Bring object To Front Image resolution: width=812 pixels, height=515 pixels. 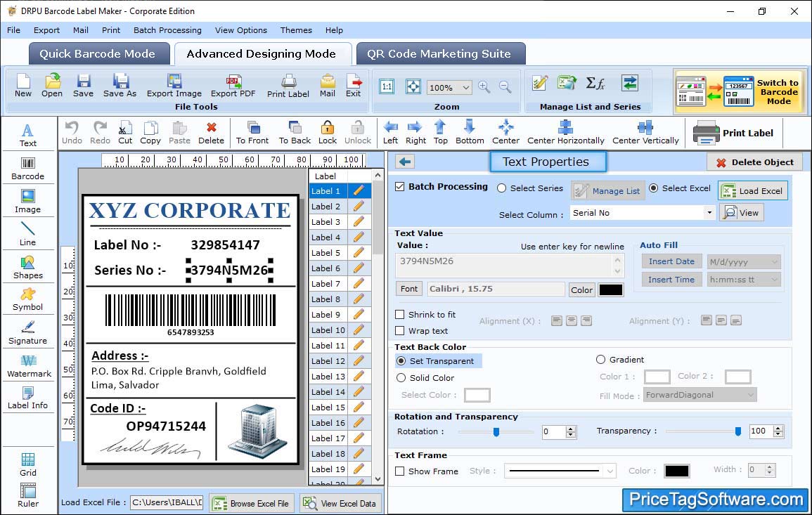pos(252,133)
